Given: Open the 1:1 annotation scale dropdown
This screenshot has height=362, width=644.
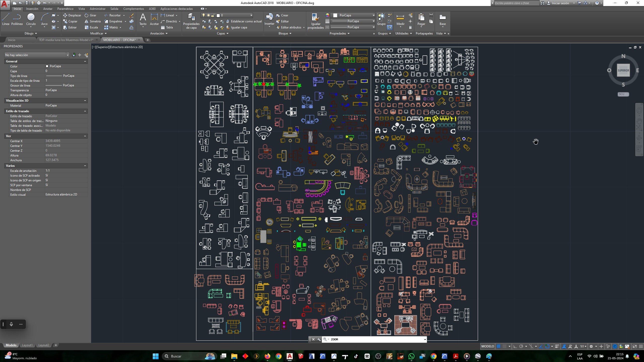Looking at the screenshot, I should point(583,346).
